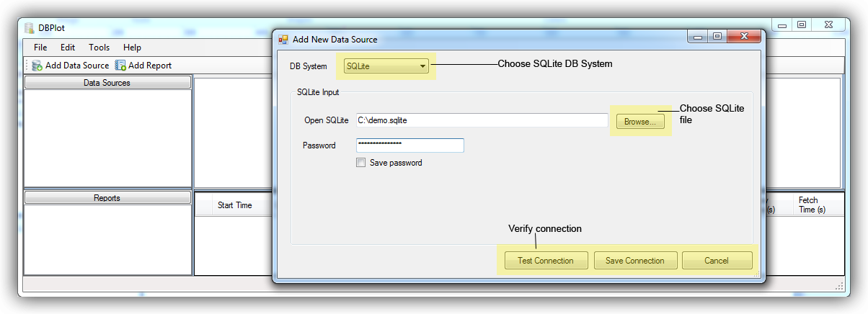Click the Add Data Source toolbar icon
The height and width of the screenshot is (314, 868).
coord(37,66)
